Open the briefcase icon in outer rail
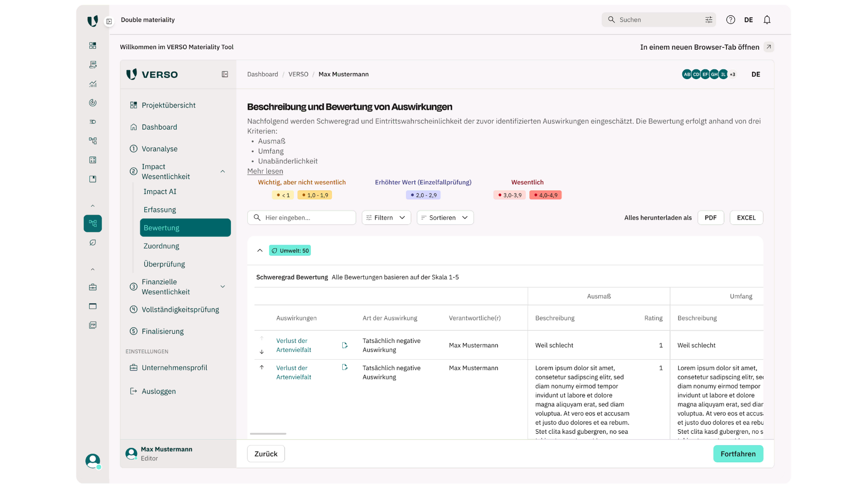The width and height of the screenshot is (868, 488). coord(93,287)
